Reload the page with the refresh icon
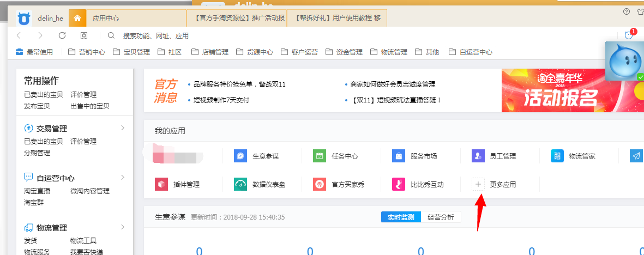644x255 pixels. tap(62, 36)
